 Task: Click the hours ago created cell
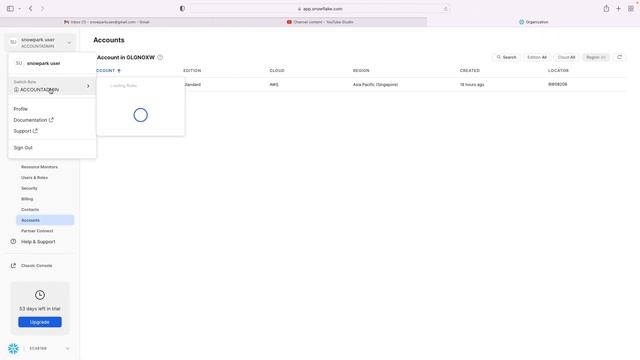(x=472, y=84)
